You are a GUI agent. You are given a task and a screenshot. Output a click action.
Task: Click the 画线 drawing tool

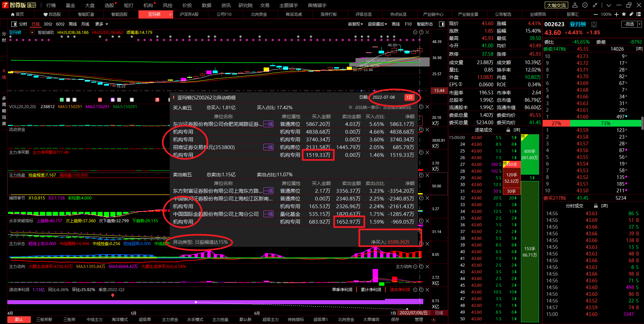click(396, 24)
